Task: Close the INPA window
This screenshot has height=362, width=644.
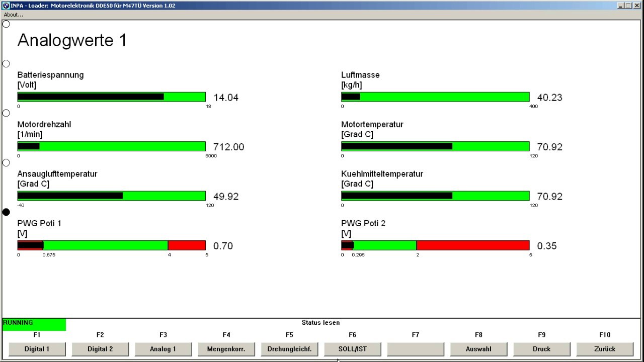Action: coord(636,6)
